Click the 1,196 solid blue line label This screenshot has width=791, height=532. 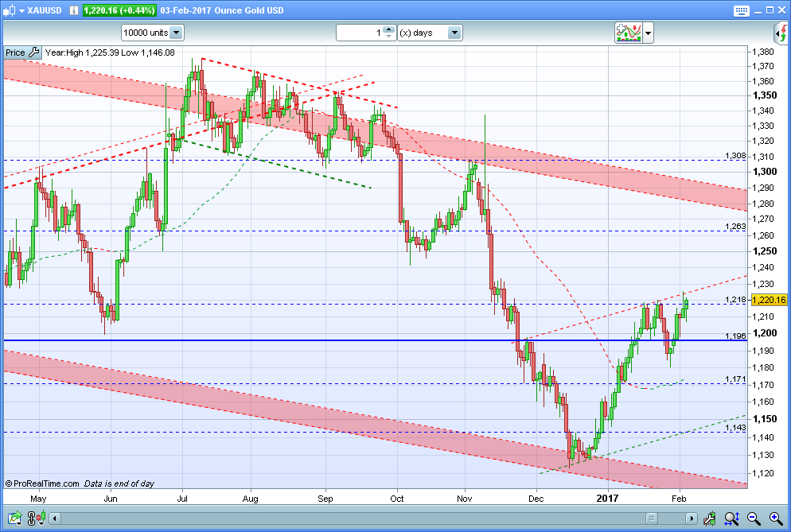(735, 336)
